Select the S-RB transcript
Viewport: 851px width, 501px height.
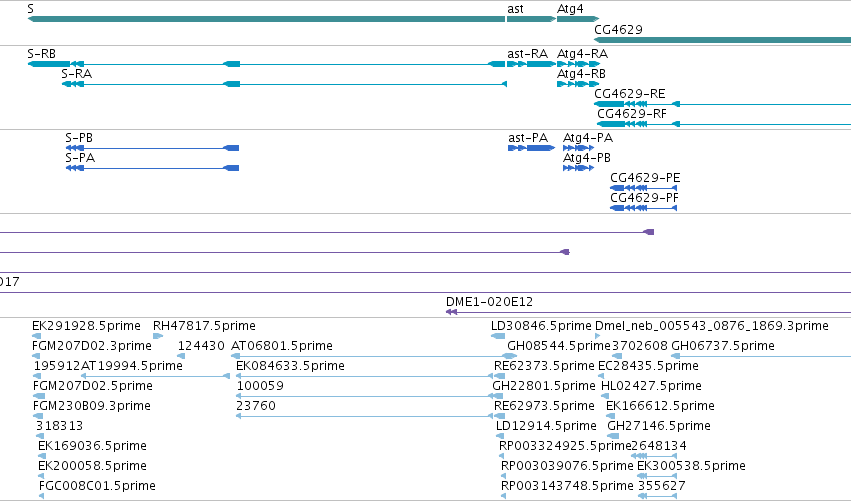pos(266,64)
